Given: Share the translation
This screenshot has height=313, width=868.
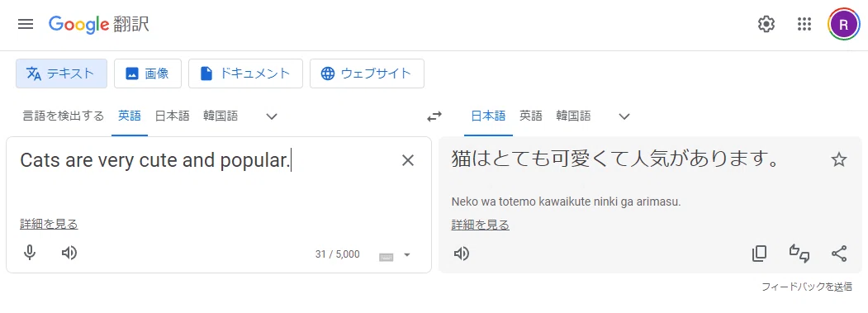Looking at the screenshot, I should point(839,254).
